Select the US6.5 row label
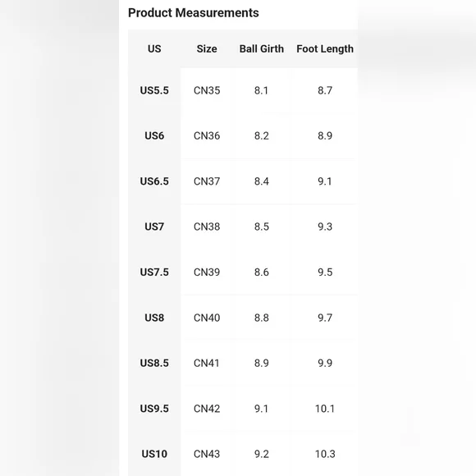 (154, 181)
